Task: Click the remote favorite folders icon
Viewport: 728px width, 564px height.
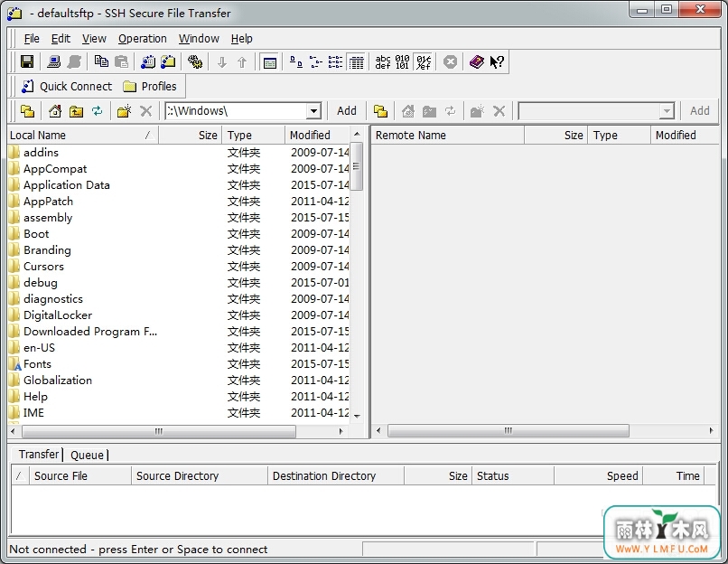Action: click(x=381, y=111)
